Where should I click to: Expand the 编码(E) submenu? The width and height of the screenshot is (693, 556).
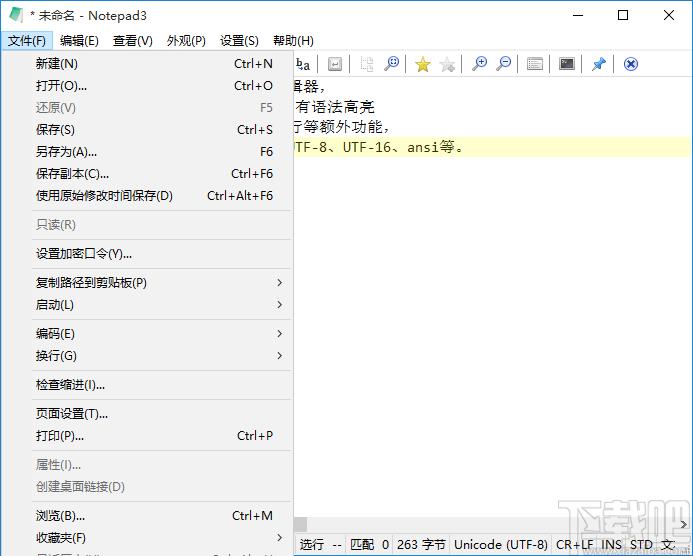147,334
